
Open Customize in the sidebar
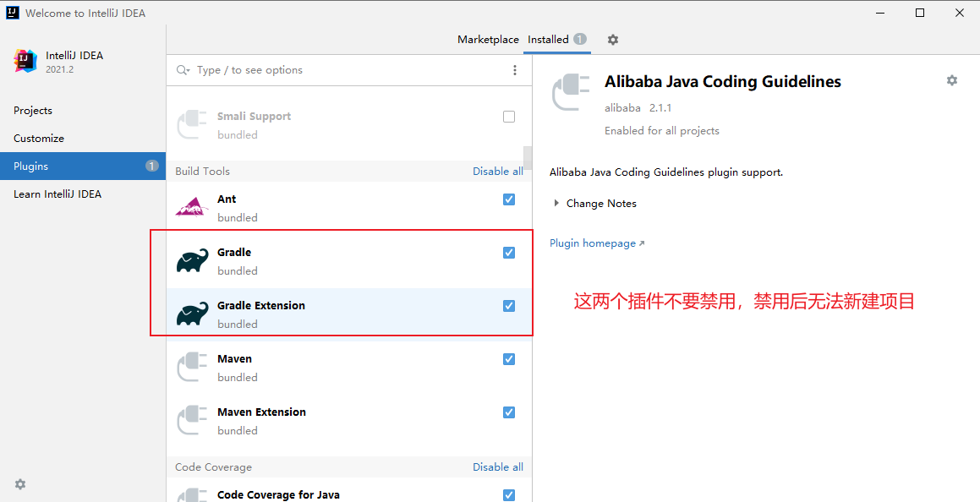coord(83,139)
